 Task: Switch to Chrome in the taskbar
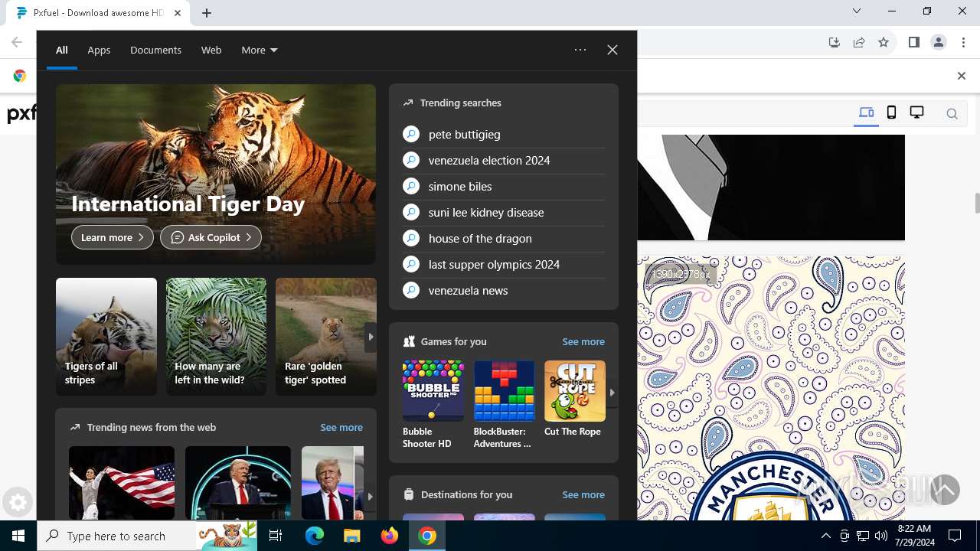(x=427, y=536)
